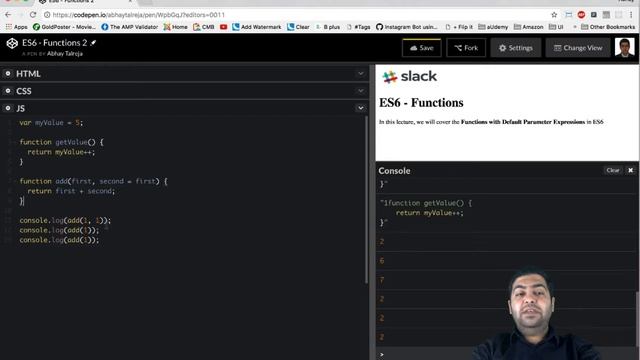
Task: Open the #Tags bookmark
Action: coord(358,27)
